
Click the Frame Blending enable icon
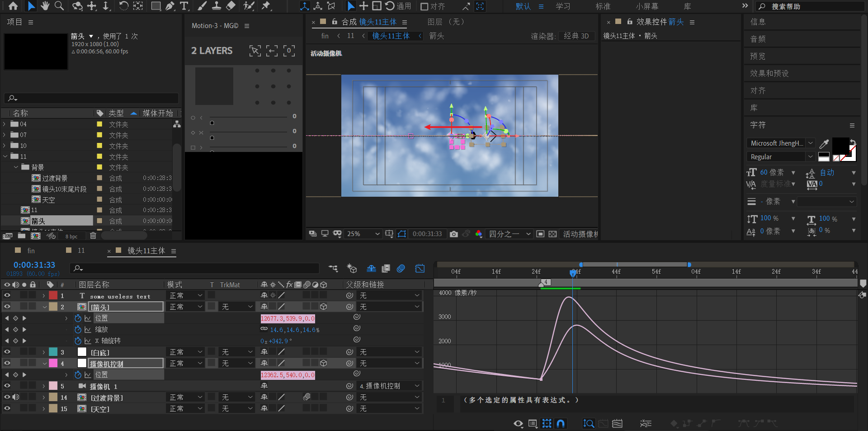click(386, 269)
